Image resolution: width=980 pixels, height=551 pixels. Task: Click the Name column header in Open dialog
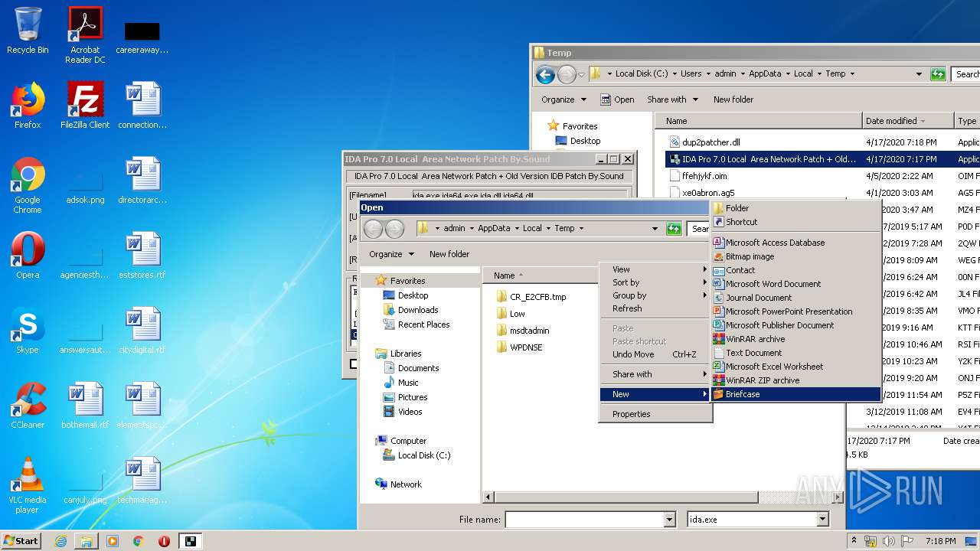coord(539,275)
